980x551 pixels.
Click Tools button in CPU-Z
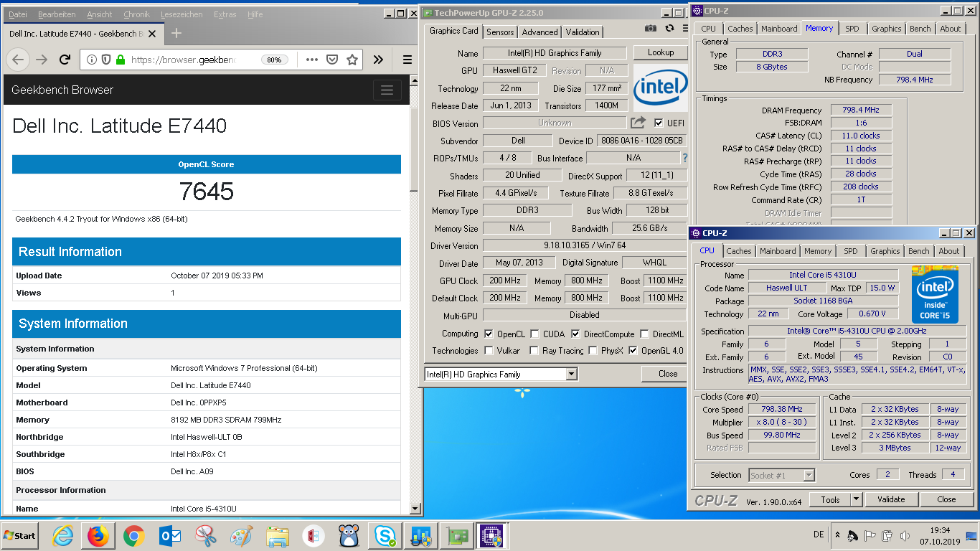point(830,499)
